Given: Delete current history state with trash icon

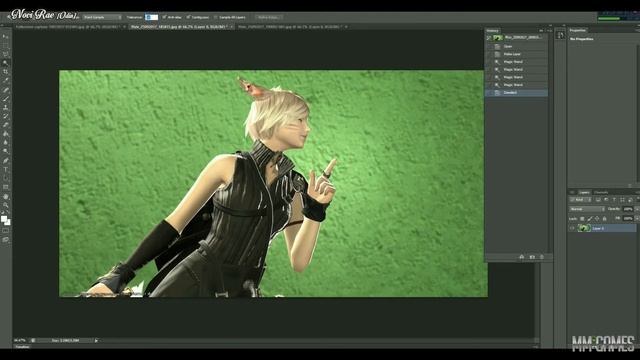Looking at the screenshot, I should click(x=542, y=257).
